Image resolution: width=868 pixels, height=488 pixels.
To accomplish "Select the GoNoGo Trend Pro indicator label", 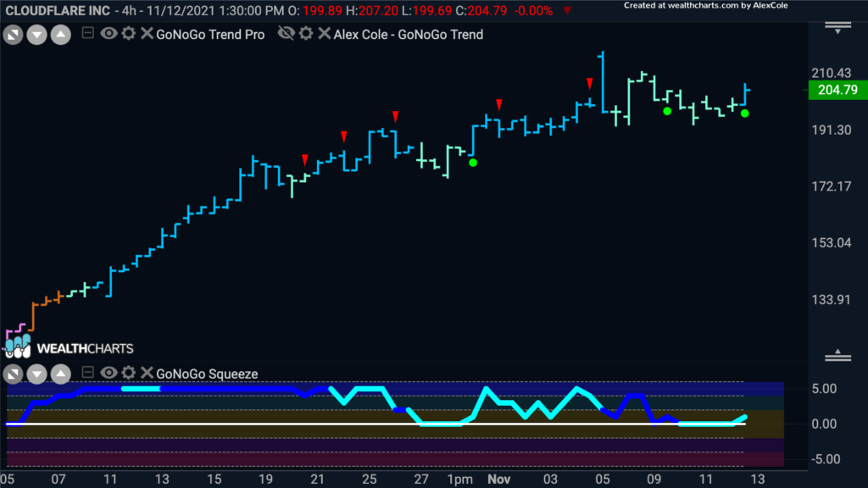I will click(x=210, y=34).
